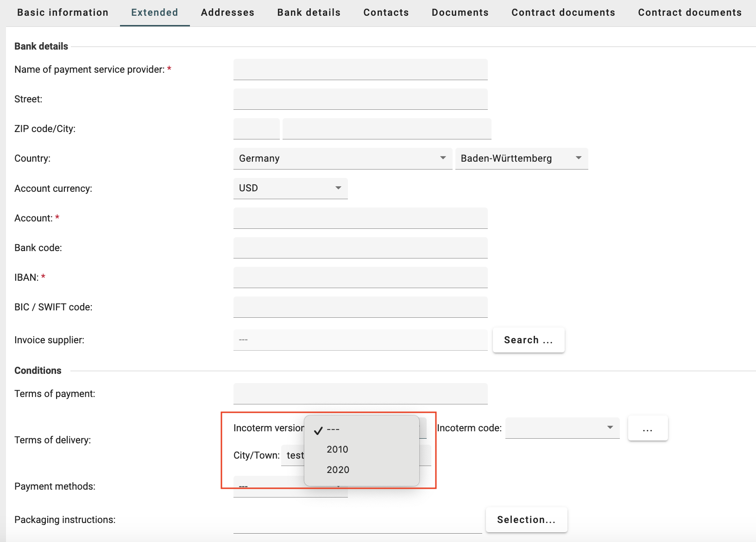756x542 pixels.
Task: Choose 2020 in Incoterm version list
Action: pyautogui.click(x=338, y=470)
